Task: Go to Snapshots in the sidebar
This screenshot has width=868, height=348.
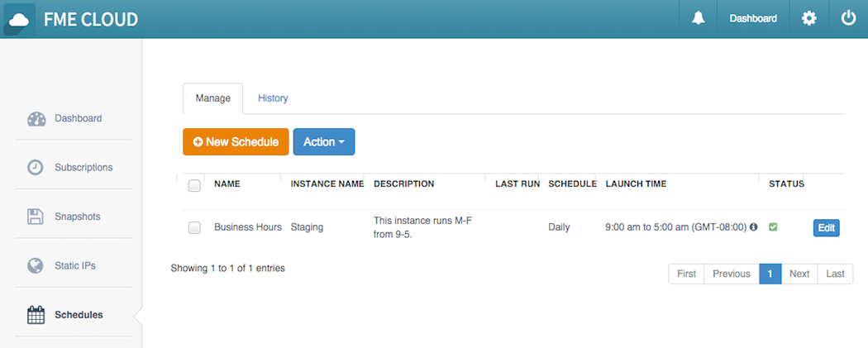Action: pyautogui.click(x=78, y=217)
